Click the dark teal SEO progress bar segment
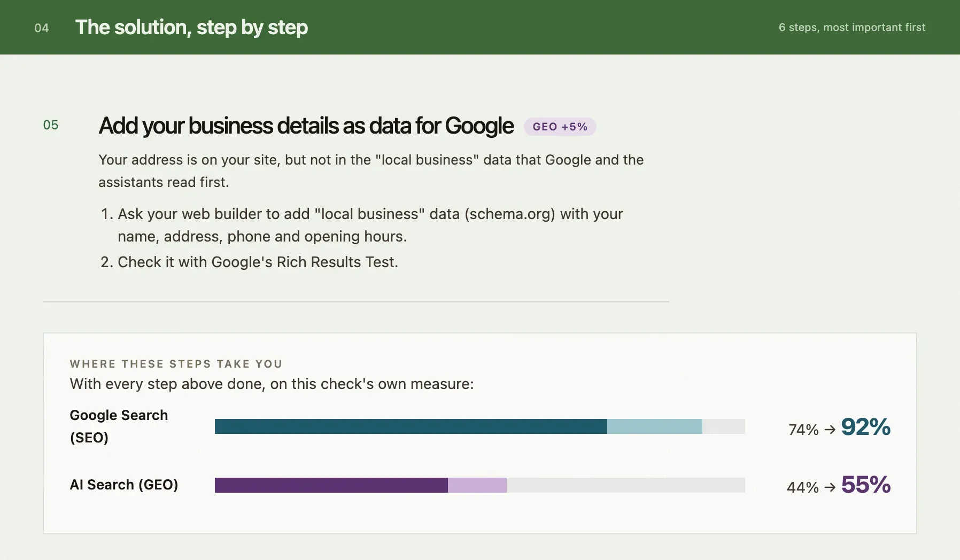Viewport: 960px width, 560px height. coord(411,426)
